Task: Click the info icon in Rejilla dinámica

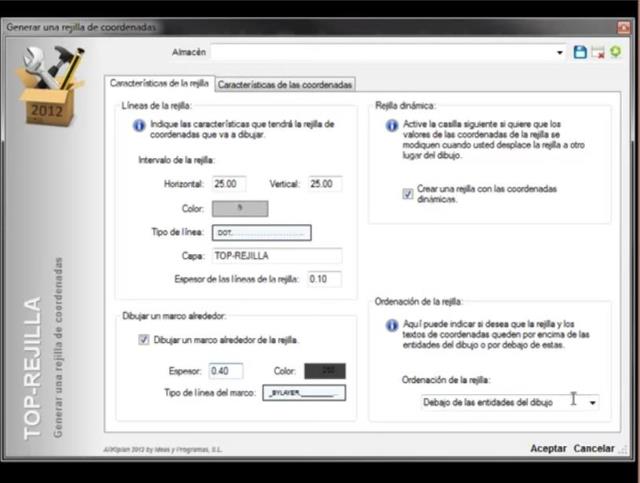Action: tap(392, 125)
